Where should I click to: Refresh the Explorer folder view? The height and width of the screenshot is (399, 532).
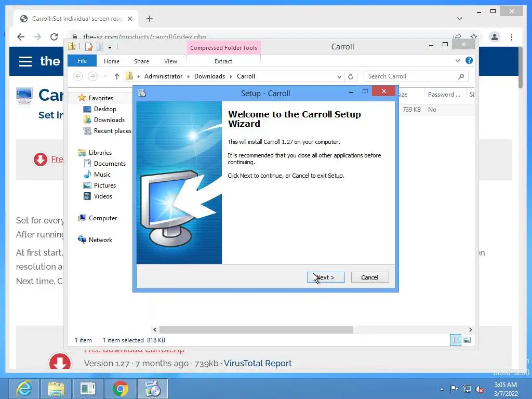tap(351, 76)
